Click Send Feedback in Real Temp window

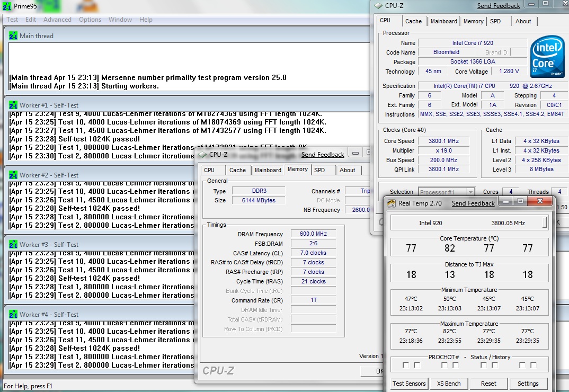coord(473,203)
